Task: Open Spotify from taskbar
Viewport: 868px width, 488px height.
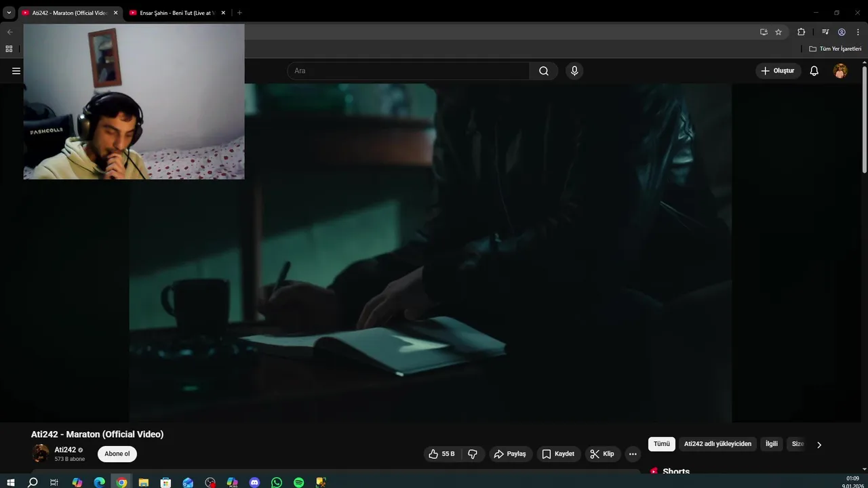Action: 299,483
